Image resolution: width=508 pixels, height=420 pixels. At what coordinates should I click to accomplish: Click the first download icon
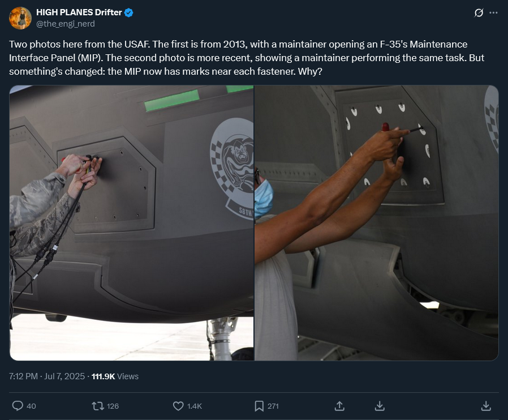[x=380, y=406]
